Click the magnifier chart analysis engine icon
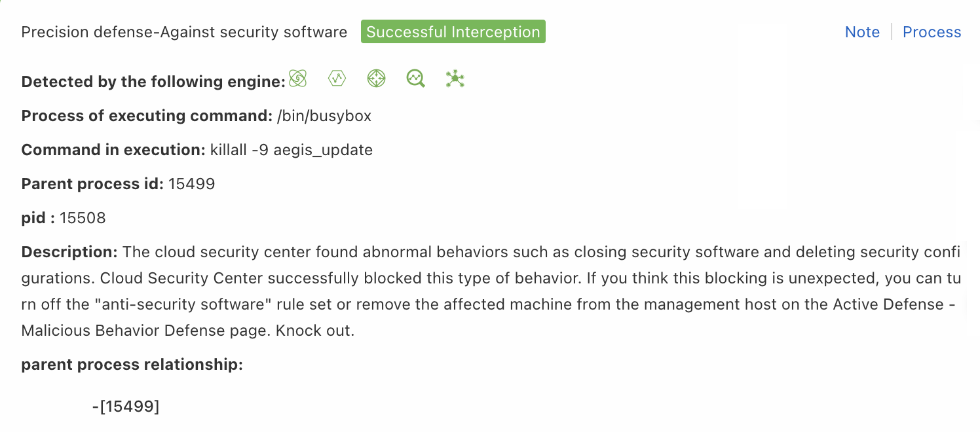980x432 pixels. pos(415,79)
